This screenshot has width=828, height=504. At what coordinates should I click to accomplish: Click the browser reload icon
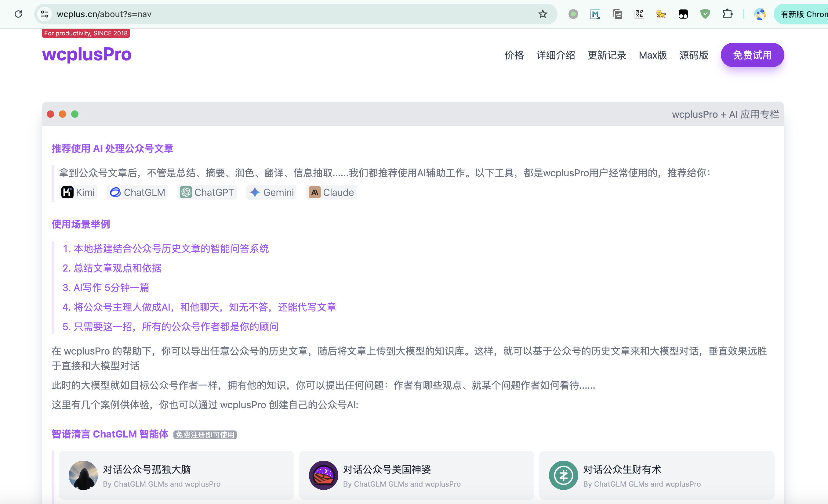click(19, 14)
